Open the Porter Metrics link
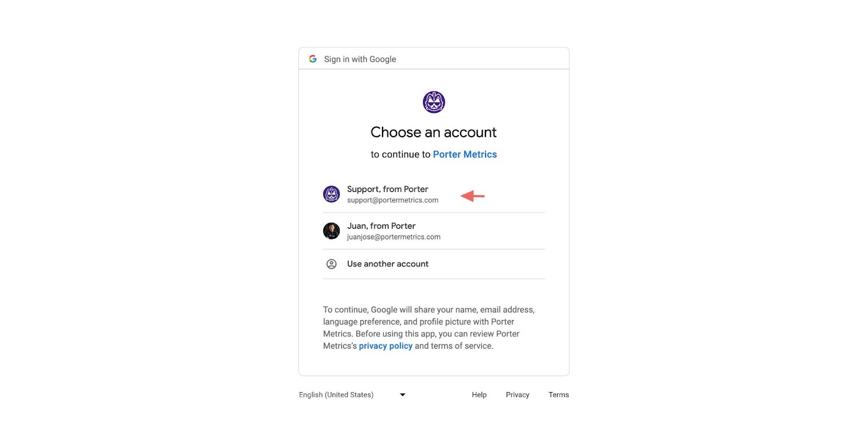The height and width of the screenshot is (423, 868). (465, 155)
